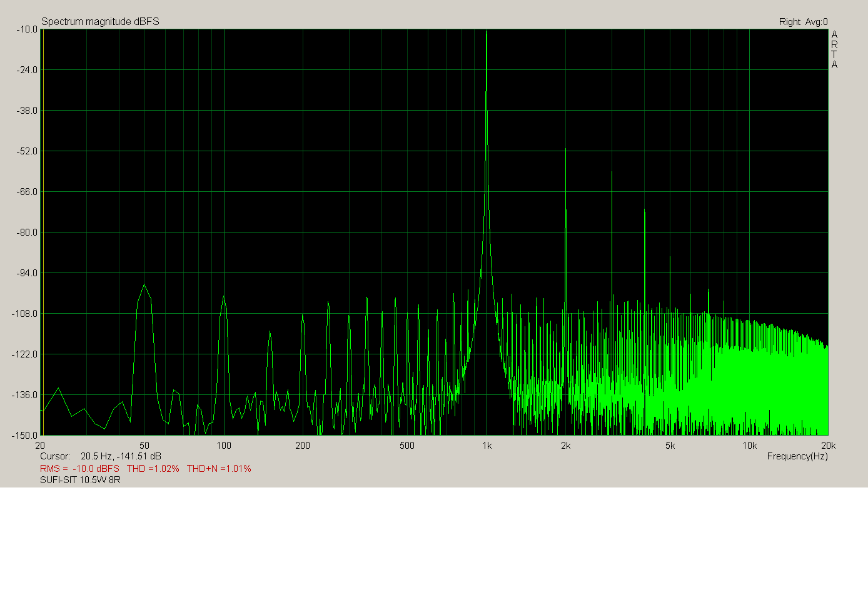Click the 2 kHz second harmonic peak
868x600 pixels.
tap(565, 150)
